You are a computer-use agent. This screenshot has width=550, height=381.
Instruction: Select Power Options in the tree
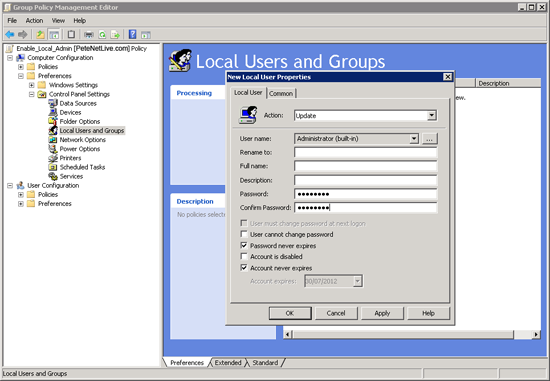click(80, 149)
